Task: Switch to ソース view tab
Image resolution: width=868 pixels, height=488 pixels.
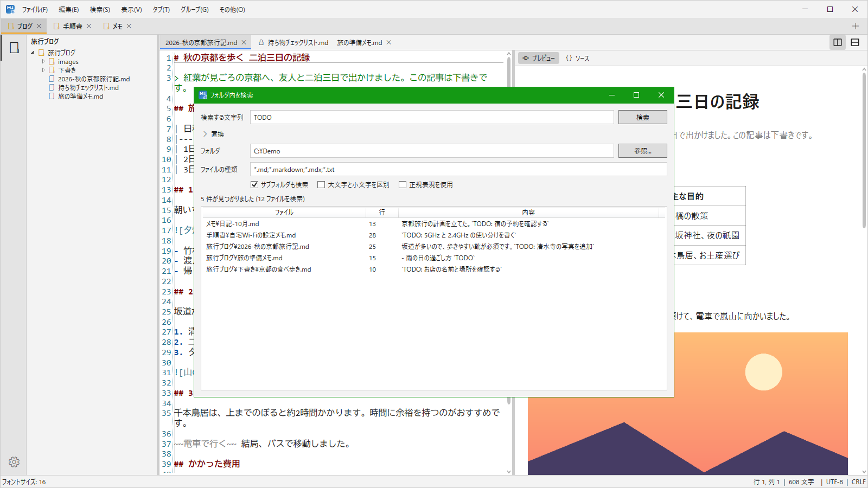Action: 577,58
